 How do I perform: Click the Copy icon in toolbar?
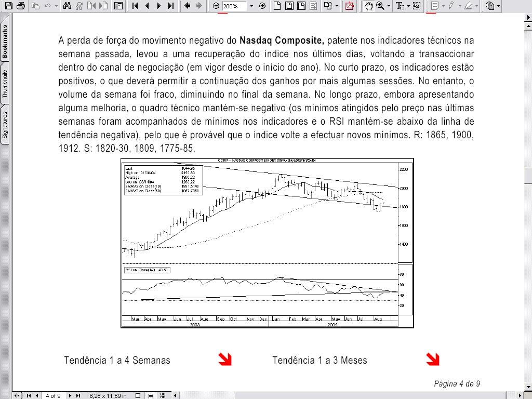[35, 5]
